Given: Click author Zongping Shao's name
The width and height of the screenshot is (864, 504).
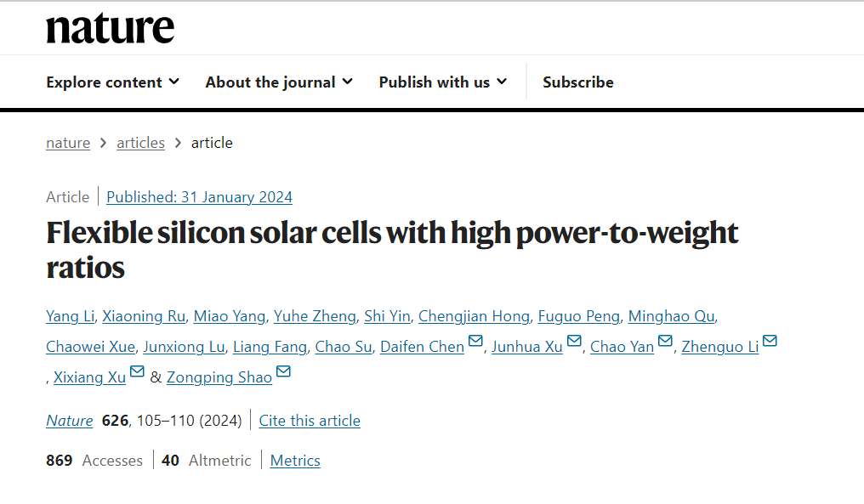Looking at the screenshot, I should coord(219,377).
